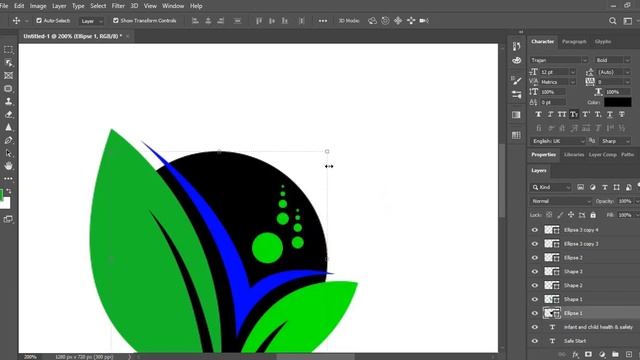Create new group folder icon
The width and height of the screenshot is (640, 360).
coord(615,354)
